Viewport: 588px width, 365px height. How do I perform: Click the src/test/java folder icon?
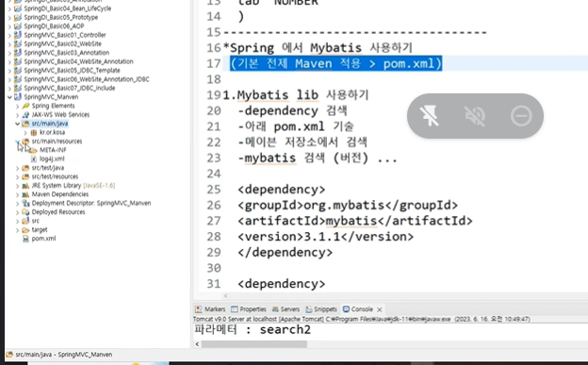click(25, 168)
